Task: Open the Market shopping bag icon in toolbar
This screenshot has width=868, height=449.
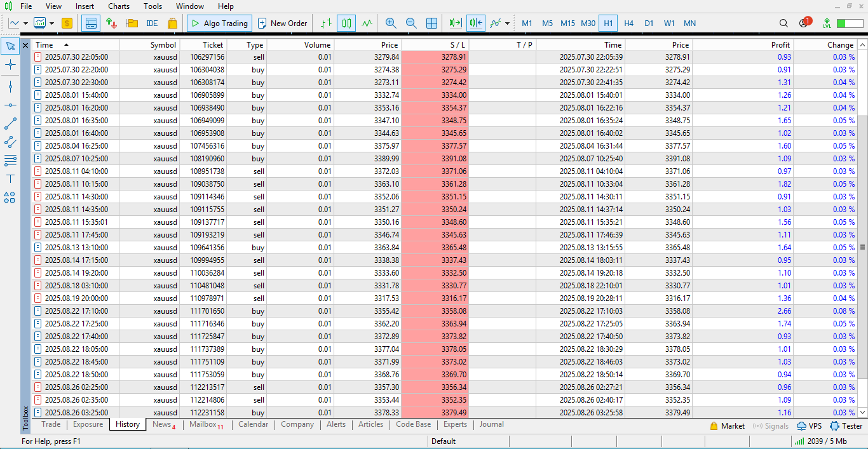Action: click(172, 23)
